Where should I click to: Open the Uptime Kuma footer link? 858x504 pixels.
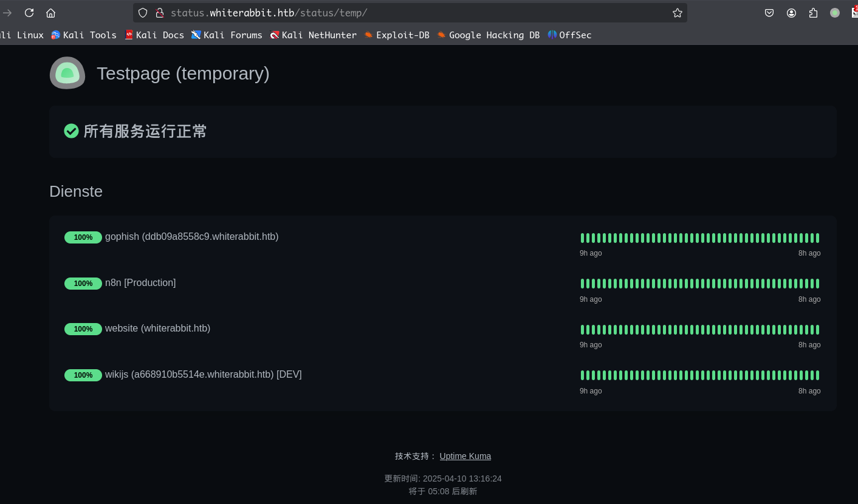point(465,456)
